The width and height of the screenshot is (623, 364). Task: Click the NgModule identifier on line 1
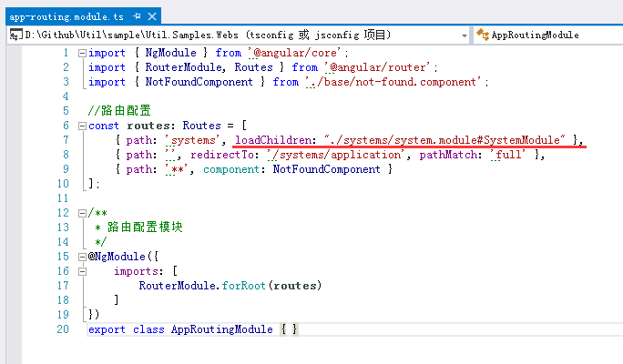170,53
